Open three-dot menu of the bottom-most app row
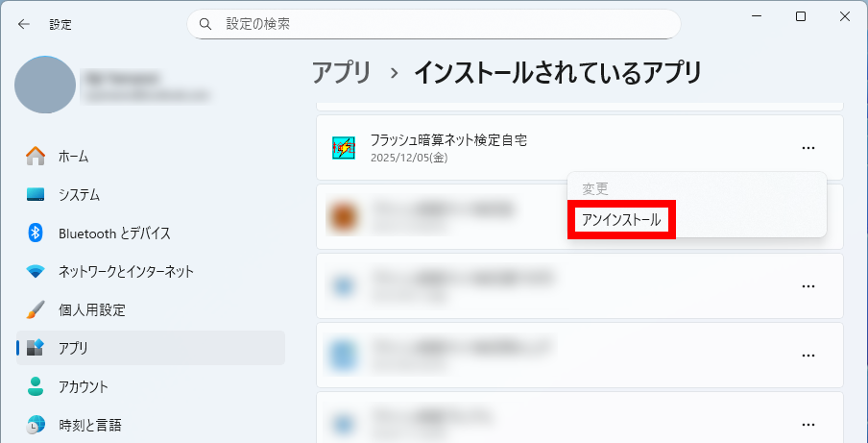Viewport: 868px width, 443px height. tap(808, 424)
